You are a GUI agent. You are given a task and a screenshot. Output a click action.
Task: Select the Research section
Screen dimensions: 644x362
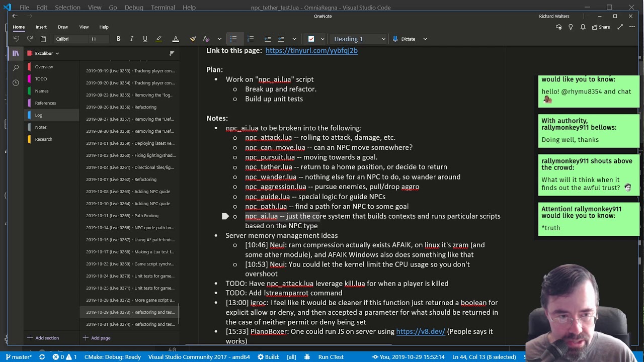pos(52,139)
